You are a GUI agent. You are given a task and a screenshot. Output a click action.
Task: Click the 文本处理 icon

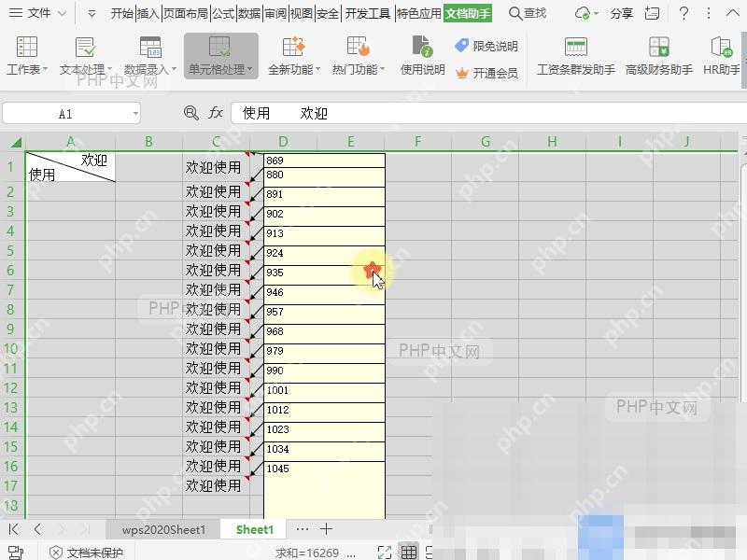coord(85,48)
